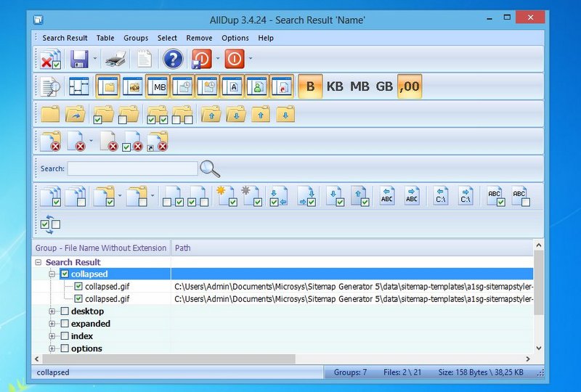The height and width of the screenshot is (392, 581).
Task: Check the expanded group checkbox
Action: pyautogui.click(x=65, y=324)
